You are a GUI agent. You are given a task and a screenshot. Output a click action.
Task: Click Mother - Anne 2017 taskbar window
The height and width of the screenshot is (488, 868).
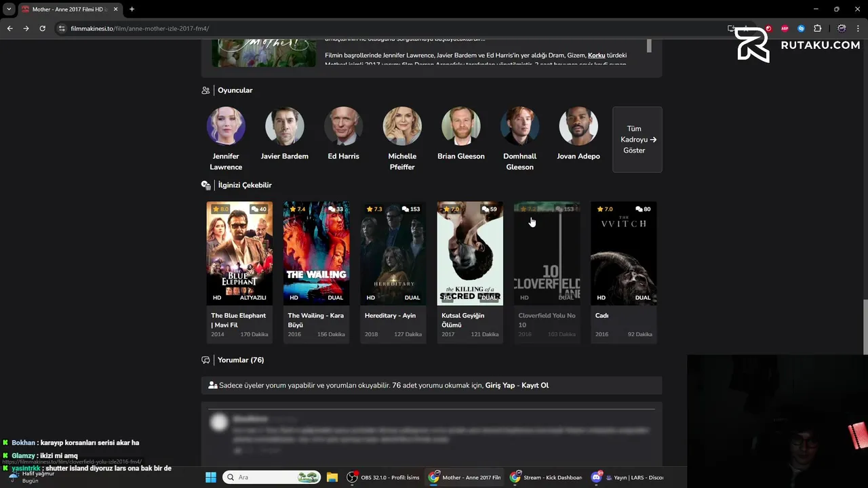click(465, 477)
